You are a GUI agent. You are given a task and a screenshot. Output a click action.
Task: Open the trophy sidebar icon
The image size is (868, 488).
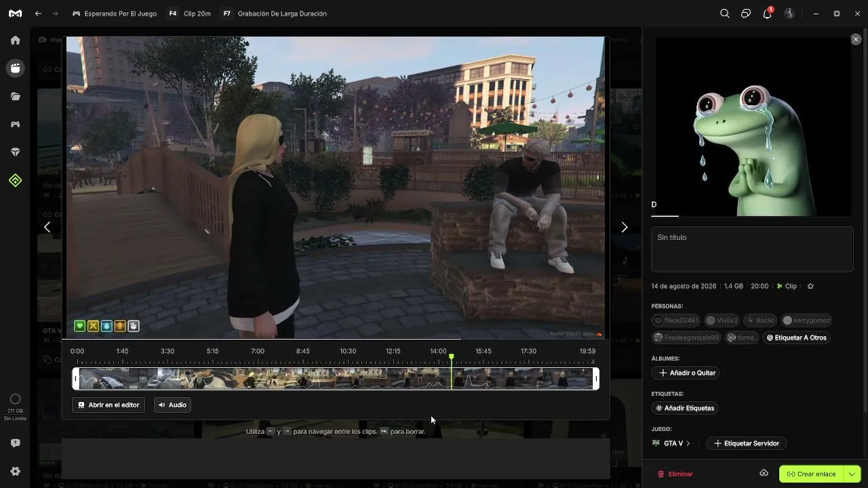[15, 152]
